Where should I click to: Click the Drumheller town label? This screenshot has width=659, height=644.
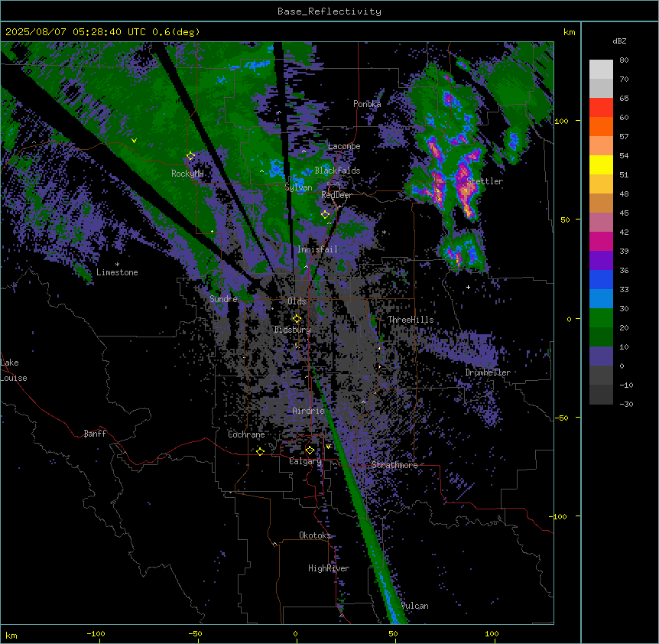click(488, 372)
